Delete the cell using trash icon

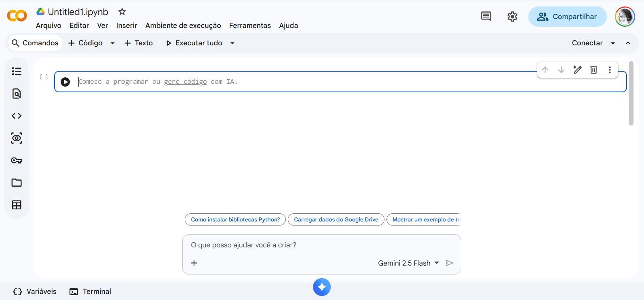[593, 70]
